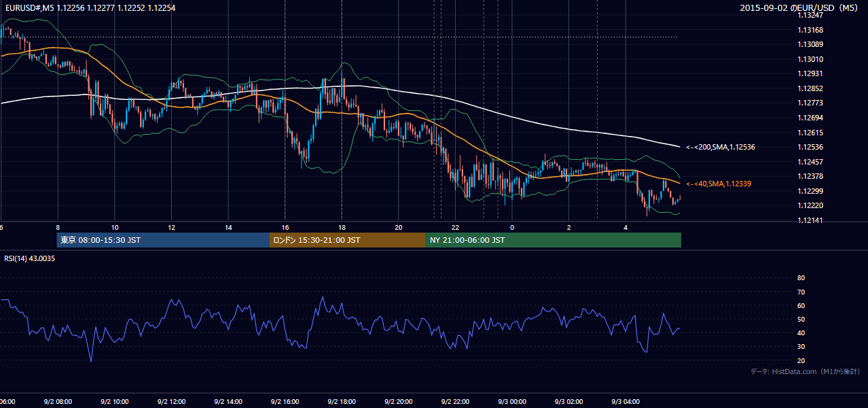
Task: Click bottom time label 9/3 02:00
Action: [x=569, y=402]
